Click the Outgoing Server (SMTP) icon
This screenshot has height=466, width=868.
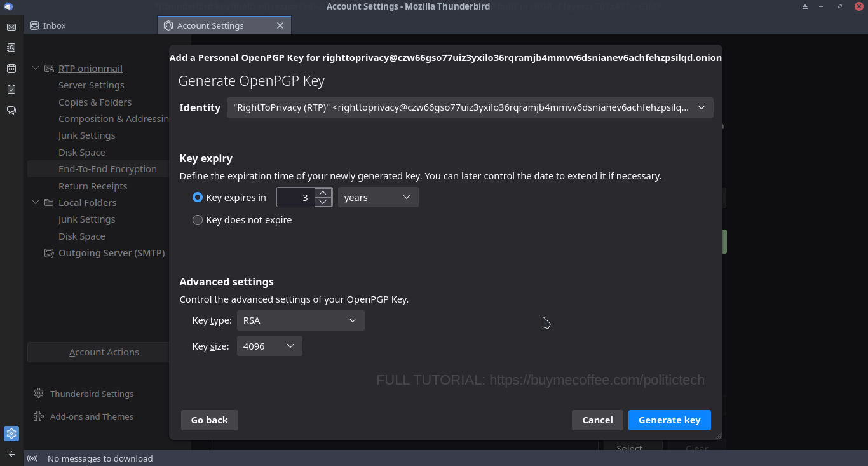pos(49,253)
